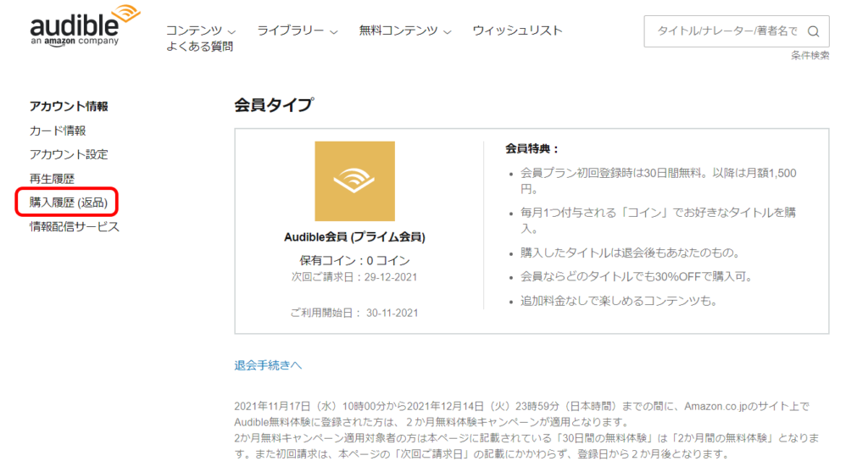Screen dimensions: 868x461
Task: Expand the コンテンツ dropdown menu
Action: click(201, 31)
